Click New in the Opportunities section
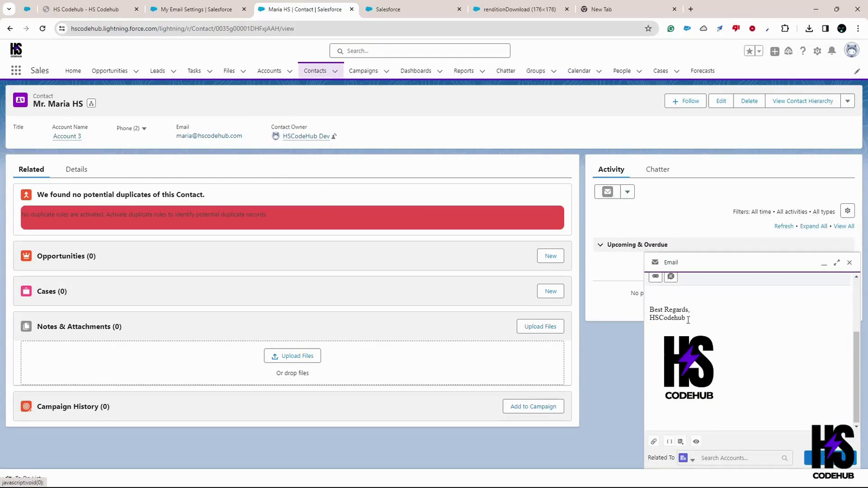 click(551, 256)
